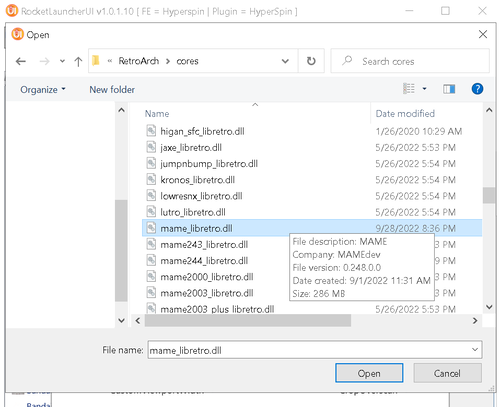The image size is (500, 407).
Task: Change the file view layout icon
Action: pyautogui.click(x=409, y=89)
